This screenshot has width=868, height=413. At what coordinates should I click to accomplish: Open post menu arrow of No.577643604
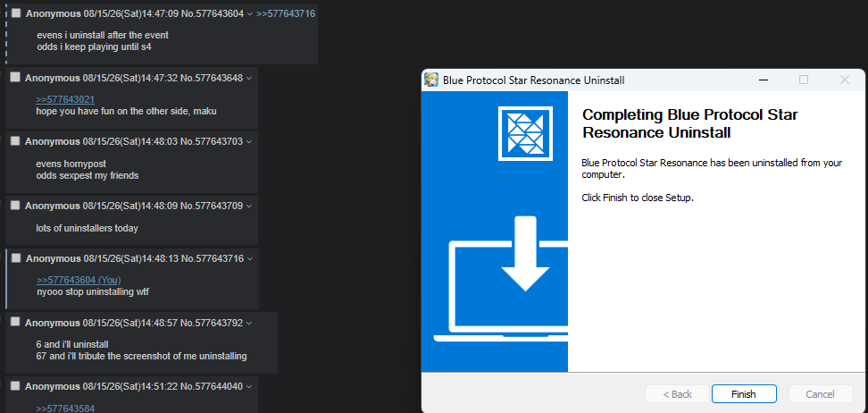(250, 14)
